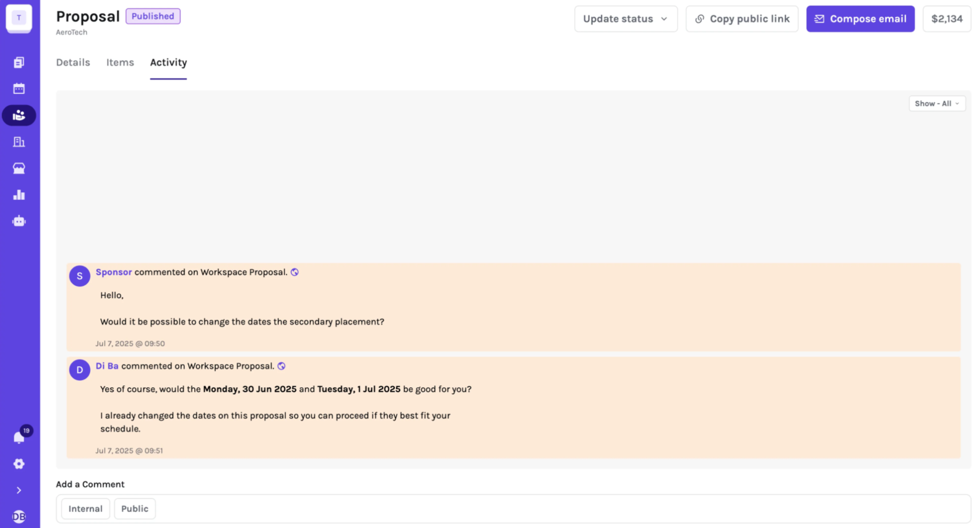Select the sponsors hand icon in sidebar
Screen dimensions: 980x528
point(19,115)
